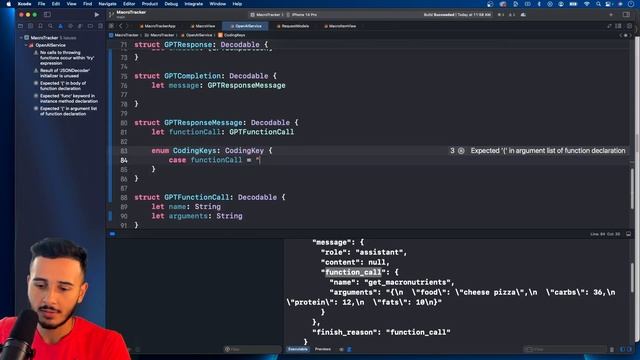This screenshot has height=360, width=640.
Task: Toggle the console pane split buttons
Action: (626, 349)
